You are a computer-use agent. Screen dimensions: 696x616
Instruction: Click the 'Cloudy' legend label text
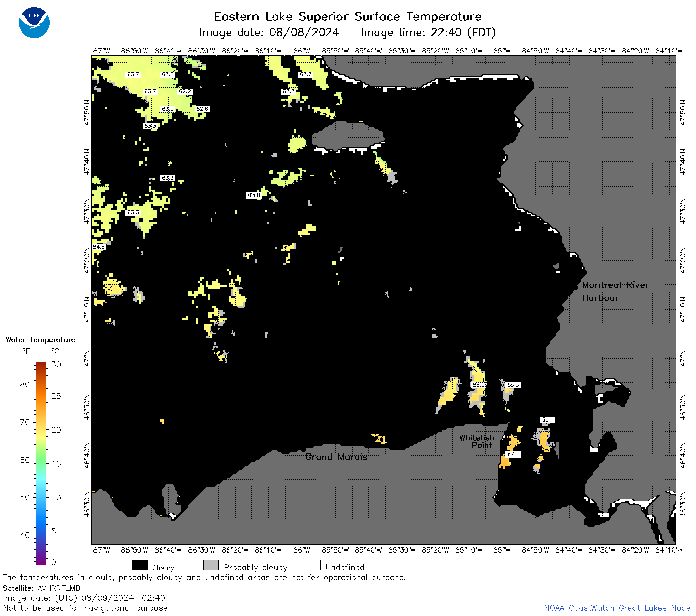(x=163, y=568)
